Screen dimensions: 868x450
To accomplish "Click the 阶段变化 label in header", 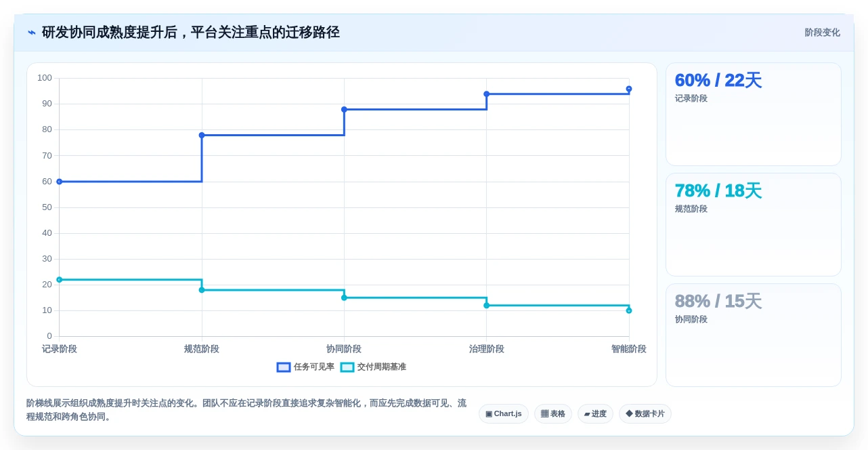I will pyautogui.click(x=822, y=33).
